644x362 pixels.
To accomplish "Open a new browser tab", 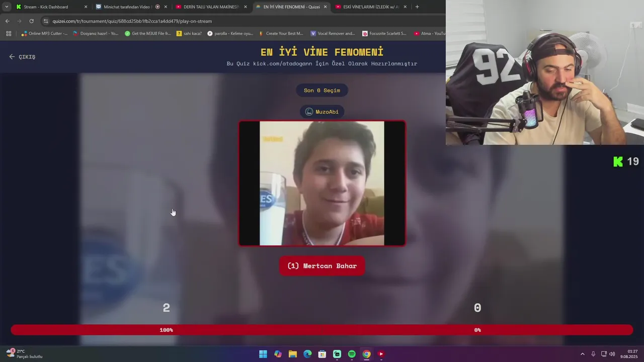I will pos(417,7).
